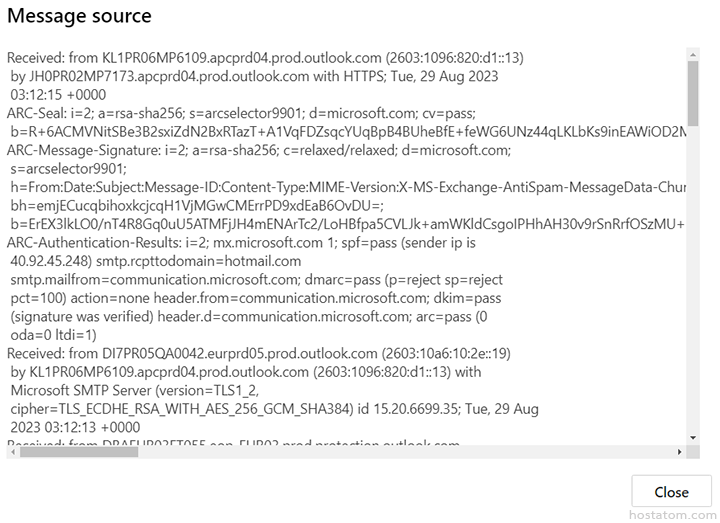Click the 'Message source' heading

[79, 16]
